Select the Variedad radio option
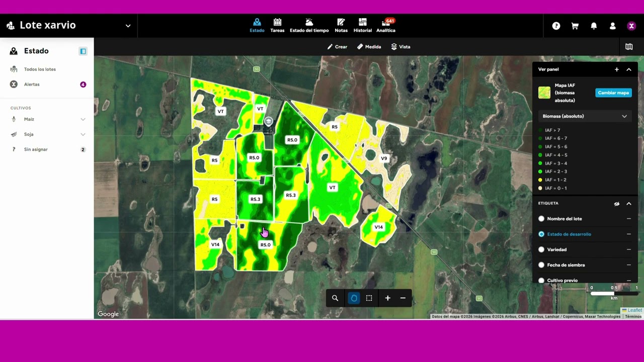Viewport: 644px width, 362px height. (x=541, y=249)
